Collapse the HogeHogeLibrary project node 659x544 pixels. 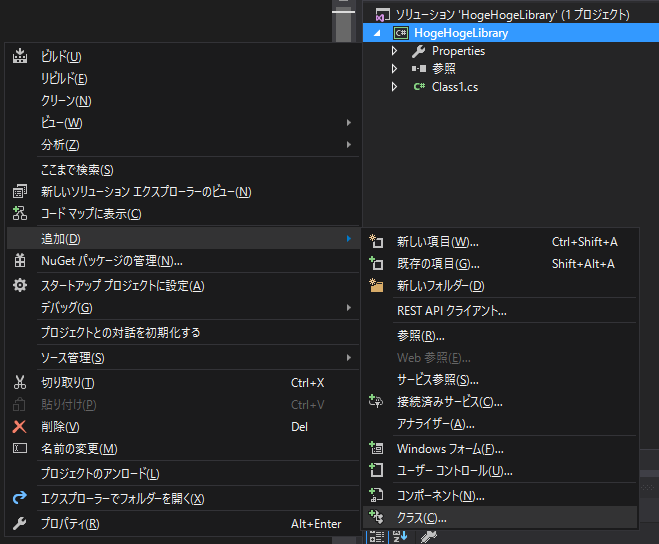pos(377,33)
